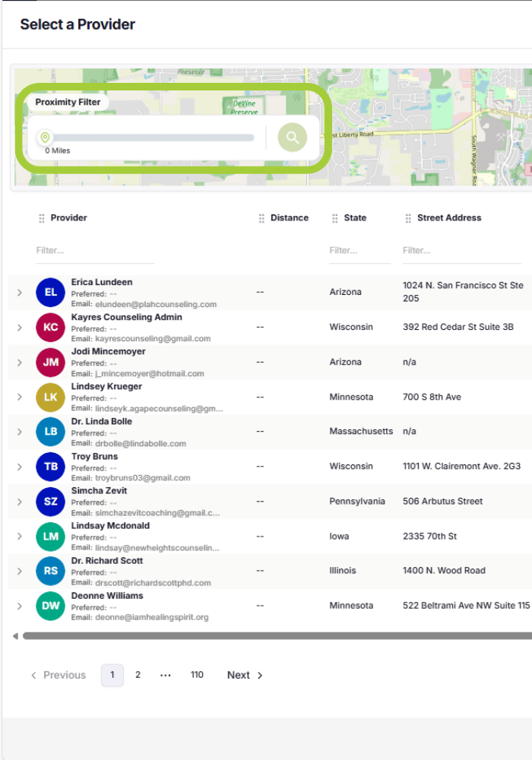Click the map area near South Wagner Road

[473, 160]
